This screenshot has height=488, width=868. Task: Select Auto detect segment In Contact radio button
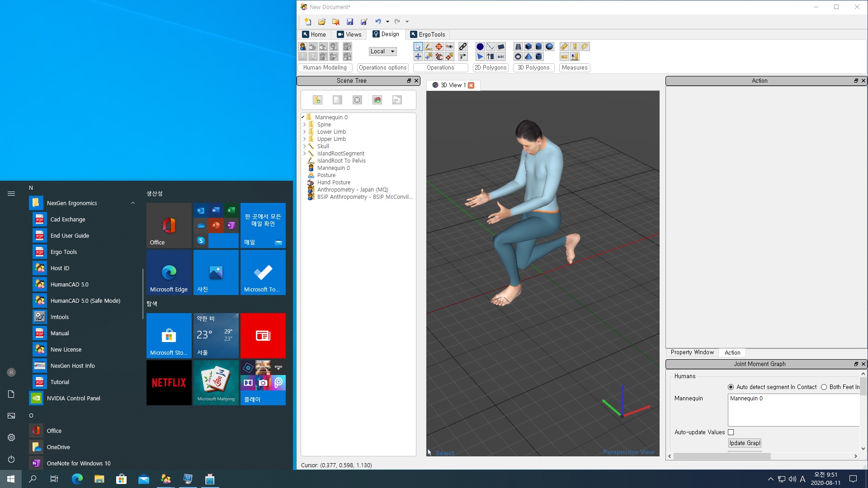[731, 387]
